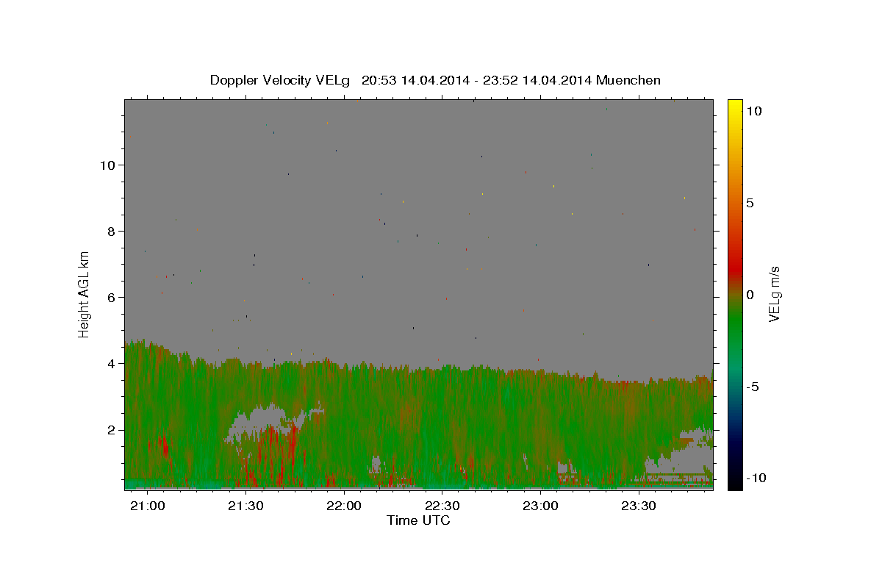Image resolution: width=882 pixels, height=588 pixels.
Task: Click the colorbar value 5 label
Action: click(x=750, y=202)
